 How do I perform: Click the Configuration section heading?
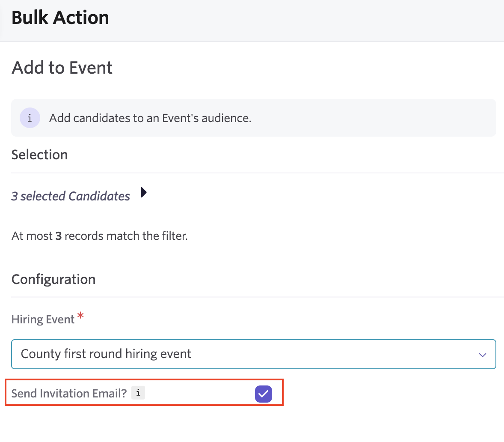pos(53,280)
